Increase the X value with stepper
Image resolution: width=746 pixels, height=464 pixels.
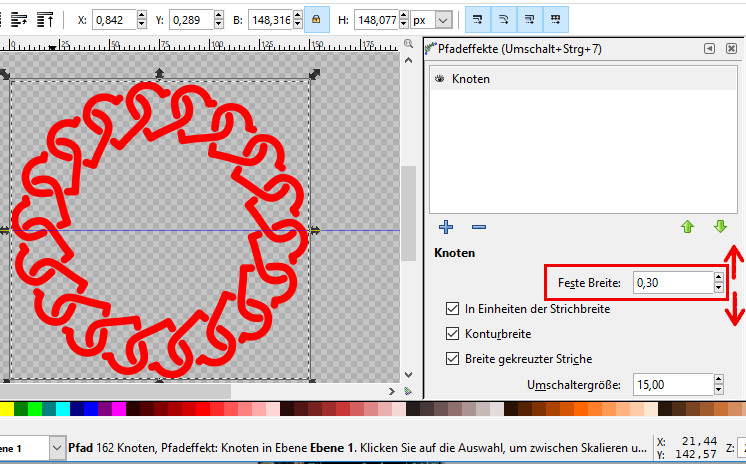click(141, 16)
